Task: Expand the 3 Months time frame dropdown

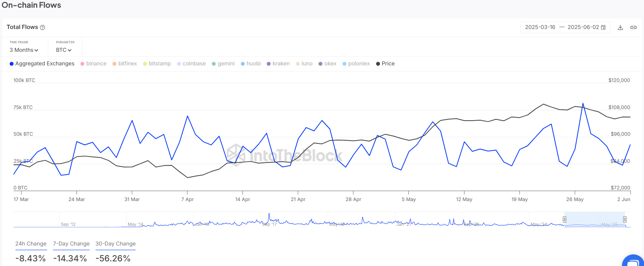Action: click(x=24, y=50)
